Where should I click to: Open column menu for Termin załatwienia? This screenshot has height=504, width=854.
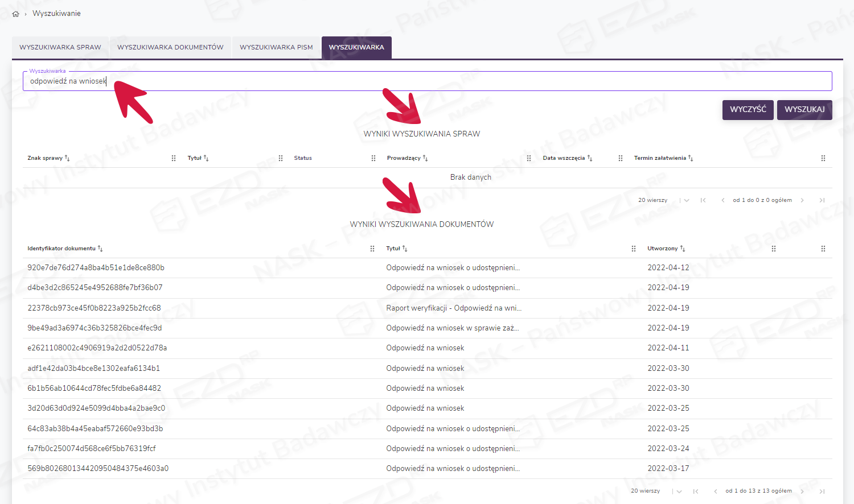click(x=823, y=158)
